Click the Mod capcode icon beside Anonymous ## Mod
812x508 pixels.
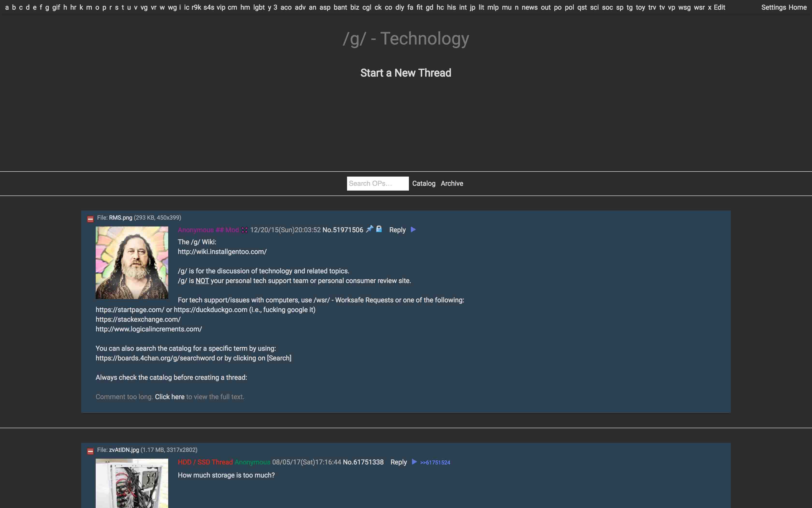tap(244, 230)
